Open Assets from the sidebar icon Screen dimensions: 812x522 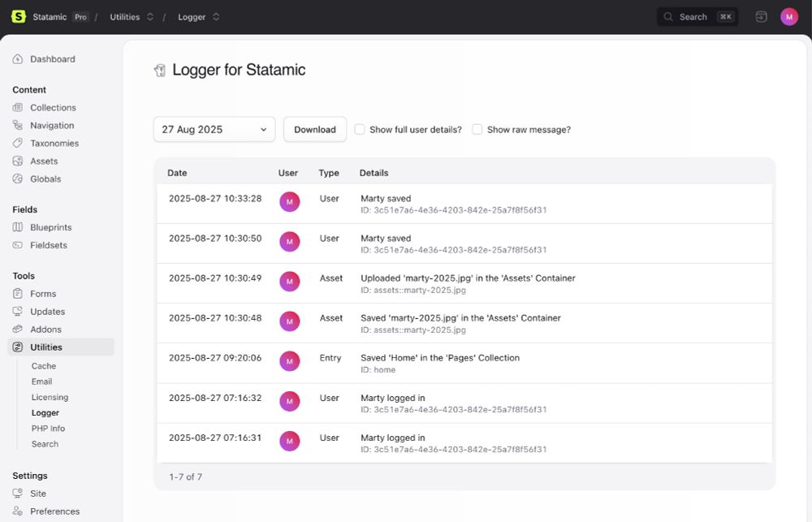pyautogui.click(x=18, y=161)
